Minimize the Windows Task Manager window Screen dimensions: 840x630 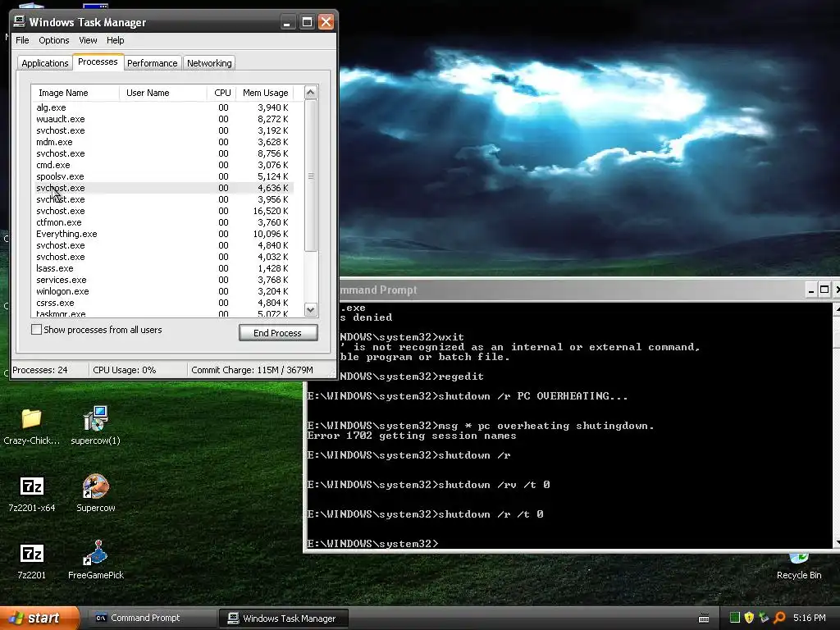click(288, 22)
